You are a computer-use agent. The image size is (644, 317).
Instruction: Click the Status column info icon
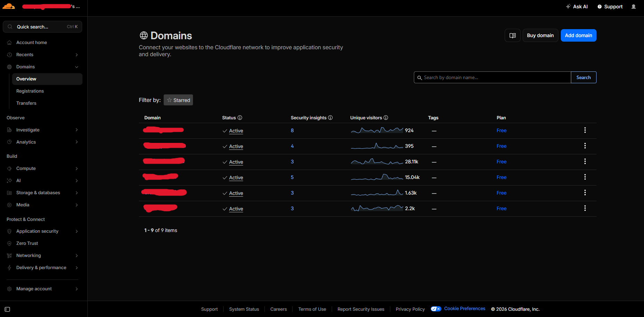[240, 118]
